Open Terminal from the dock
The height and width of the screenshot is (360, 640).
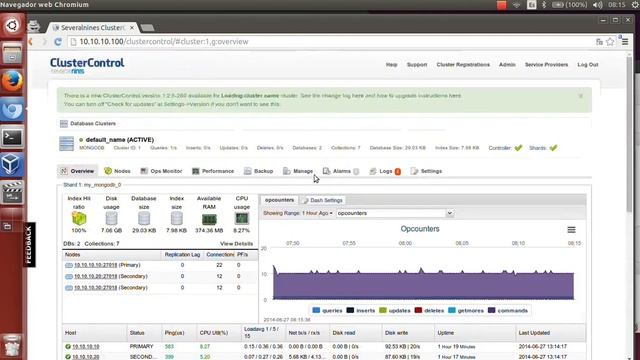tap(12, 137)
